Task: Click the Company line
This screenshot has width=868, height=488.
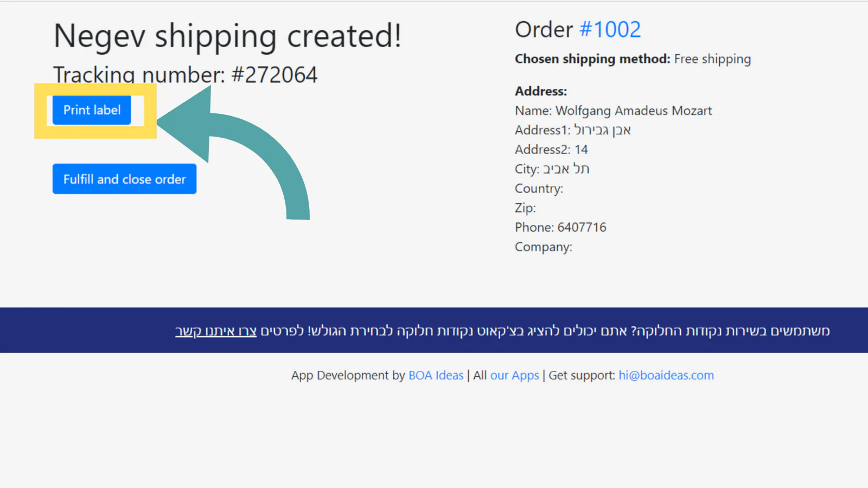Action: (543, 247)
